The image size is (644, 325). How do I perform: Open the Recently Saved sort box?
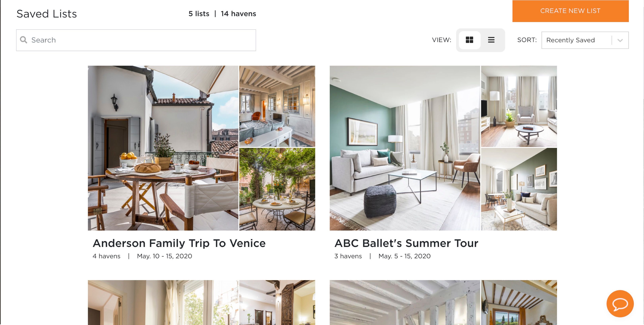click(x=585, y=40)
